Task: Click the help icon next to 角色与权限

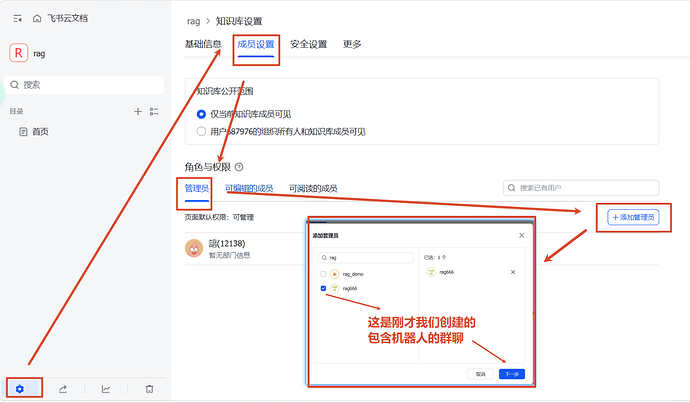Action: click(x=239, y=167)
